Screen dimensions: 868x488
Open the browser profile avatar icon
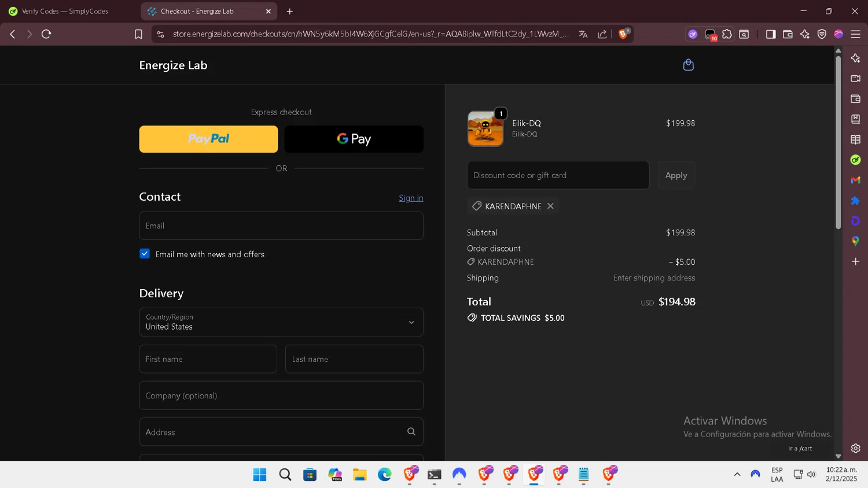(838, 34)
